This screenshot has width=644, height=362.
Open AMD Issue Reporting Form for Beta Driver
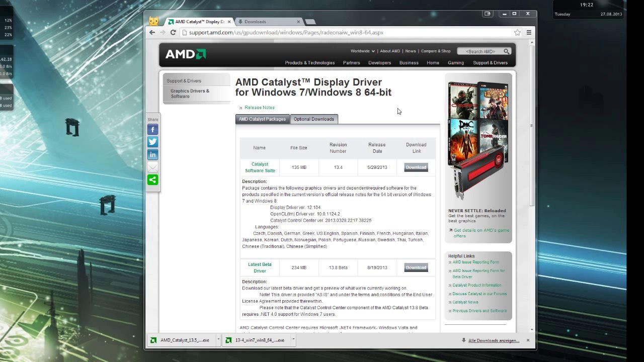click(478, 274)
